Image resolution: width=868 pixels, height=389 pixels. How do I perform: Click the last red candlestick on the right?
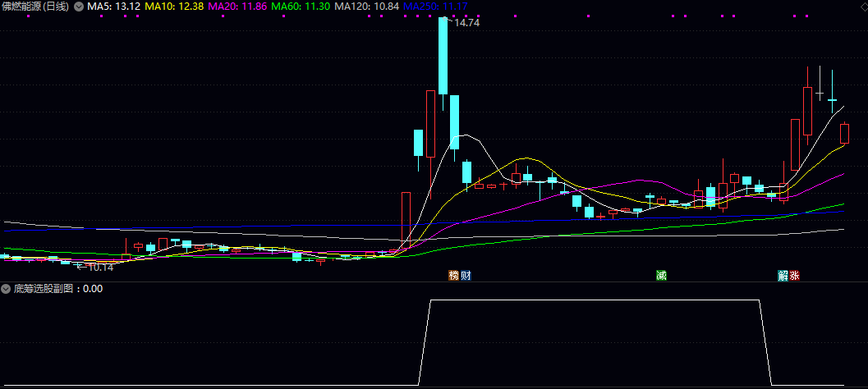[843, 133]
